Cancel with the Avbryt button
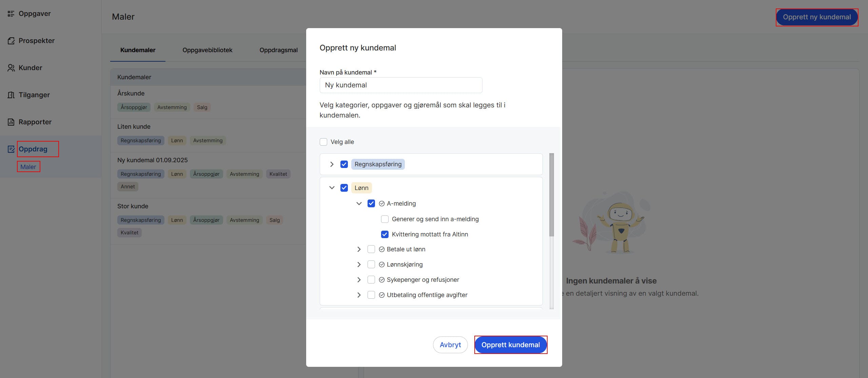The width and height of the screenshot is (868, 378). click(x=450, y=345)
